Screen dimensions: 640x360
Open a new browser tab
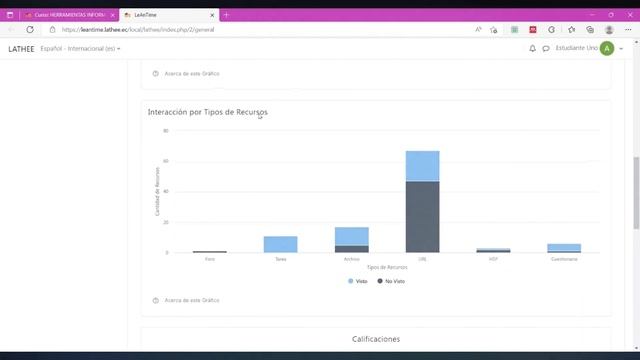point(226,15)
